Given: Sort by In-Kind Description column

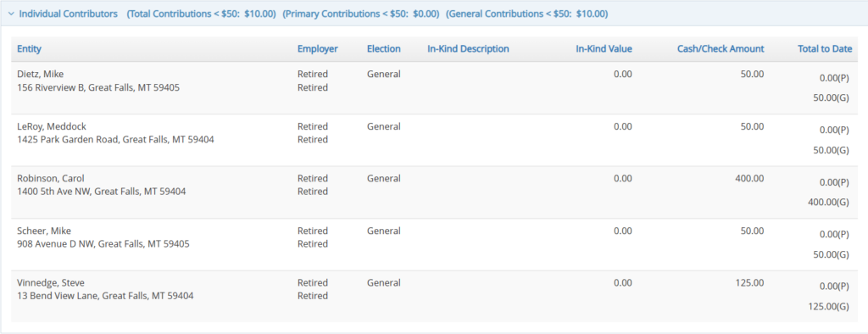Looking at the screenshot, I should [468, 48].
